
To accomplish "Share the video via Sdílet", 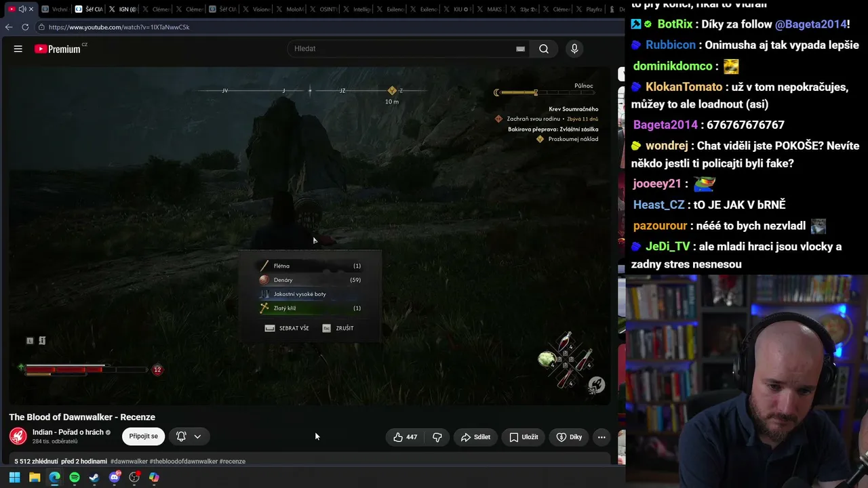I will point(475,437).
